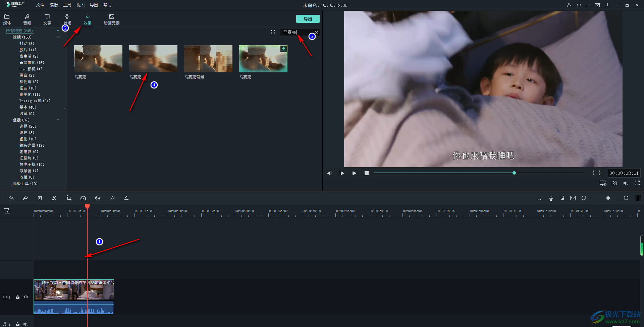Toggle grid view icon beside search box
Viewport: 644px width, 327px height.
[273, 32]
